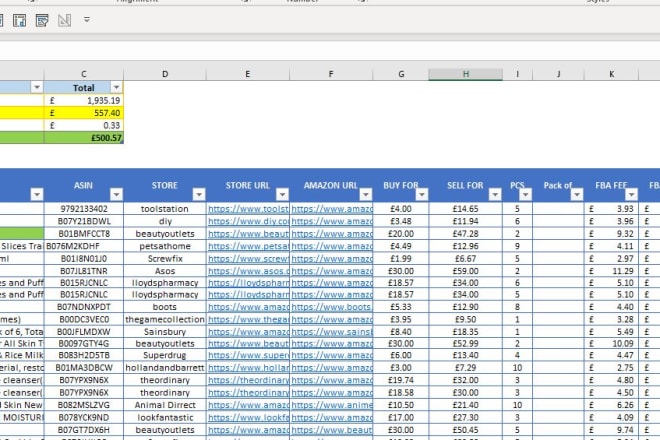Screen dimensions: 660x440
Task: Select ASIN cell B07Y21BDWL
Action: click(84, 221)
